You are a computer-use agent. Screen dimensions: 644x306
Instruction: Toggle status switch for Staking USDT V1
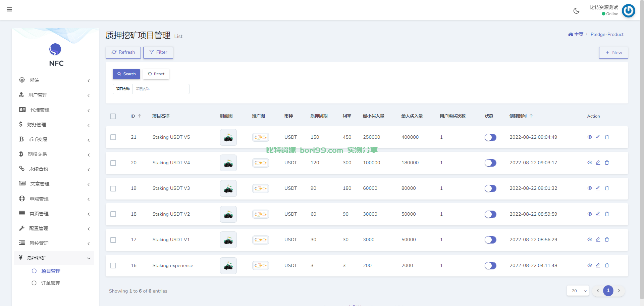(490, 240)
